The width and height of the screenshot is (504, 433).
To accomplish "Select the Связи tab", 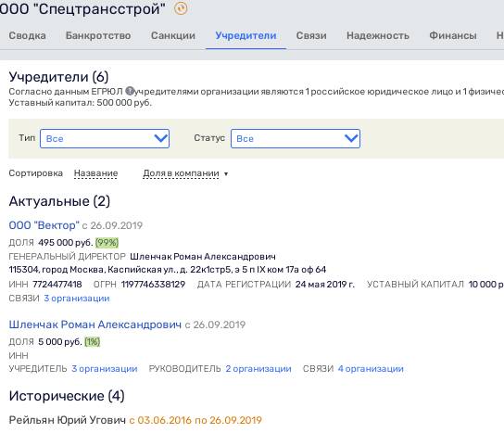I will click(x=311, y=35).
